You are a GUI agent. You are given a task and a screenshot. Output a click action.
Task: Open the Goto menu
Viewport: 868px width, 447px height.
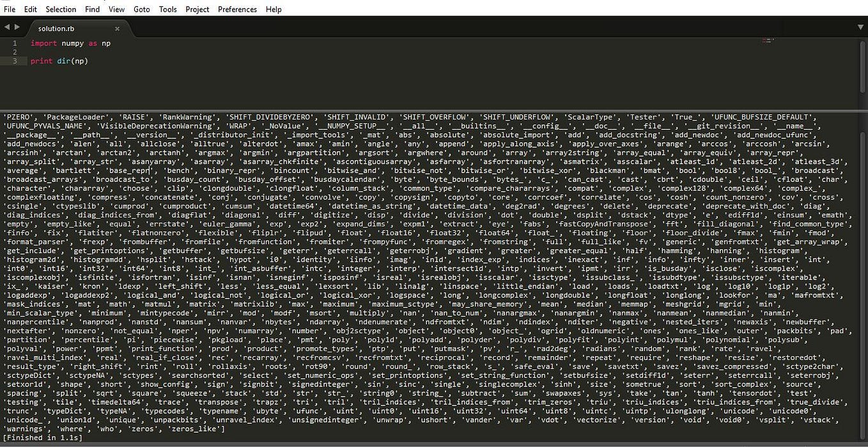point(141,9)
